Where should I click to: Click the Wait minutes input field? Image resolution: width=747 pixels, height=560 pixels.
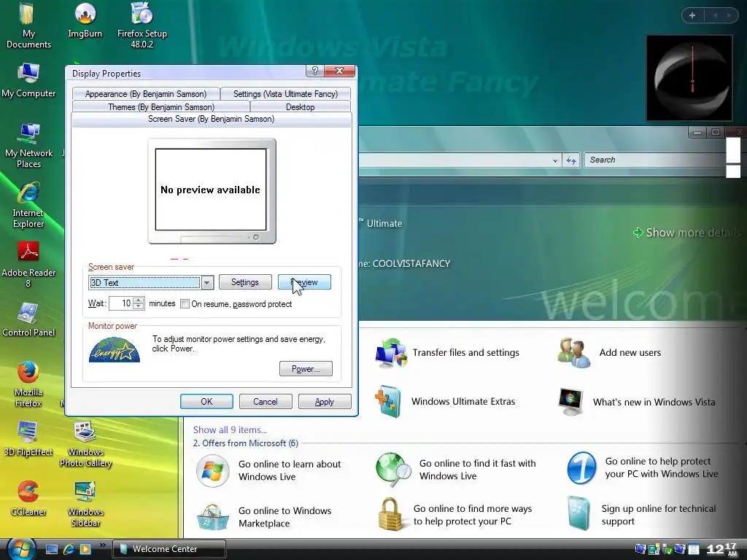[x=120, y=303]
